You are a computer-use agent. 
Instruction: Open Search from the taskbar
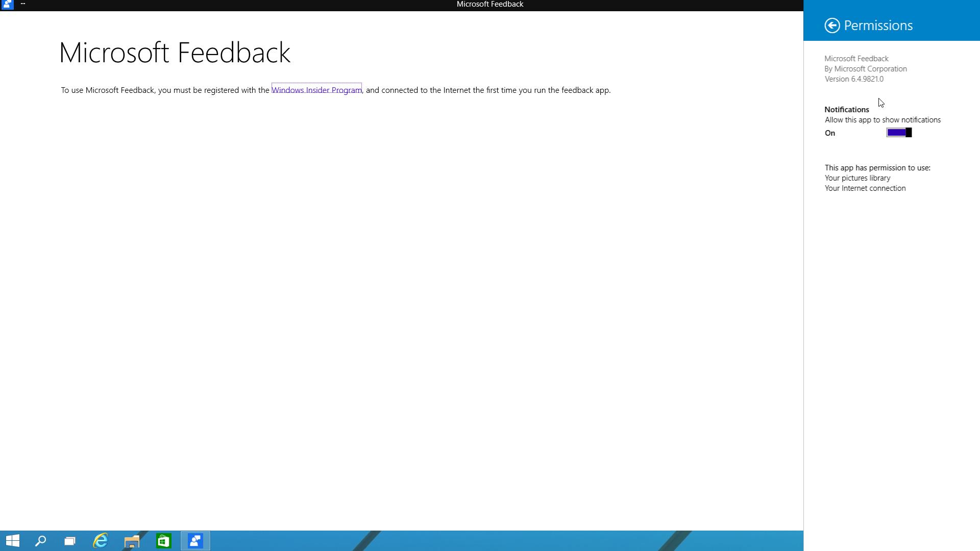pos(40,541)
